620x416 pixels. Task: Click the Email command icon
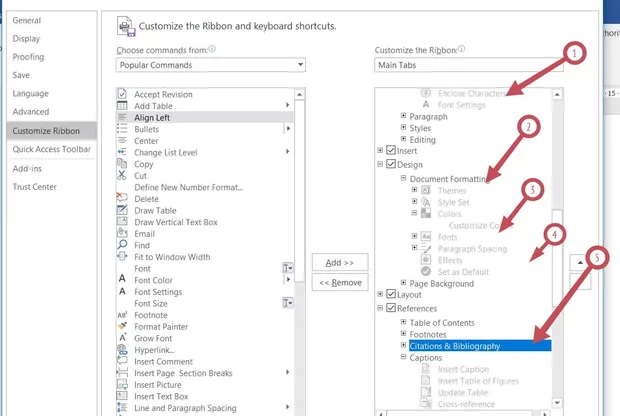tap(122, 233)
